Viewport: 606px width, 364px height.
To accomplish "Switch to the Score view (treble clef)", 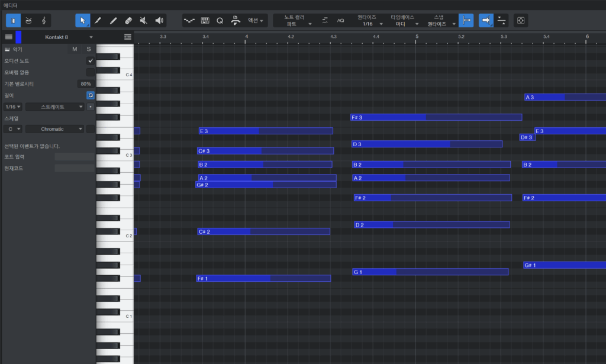I will pyautogui.click(x=44, y=20).
